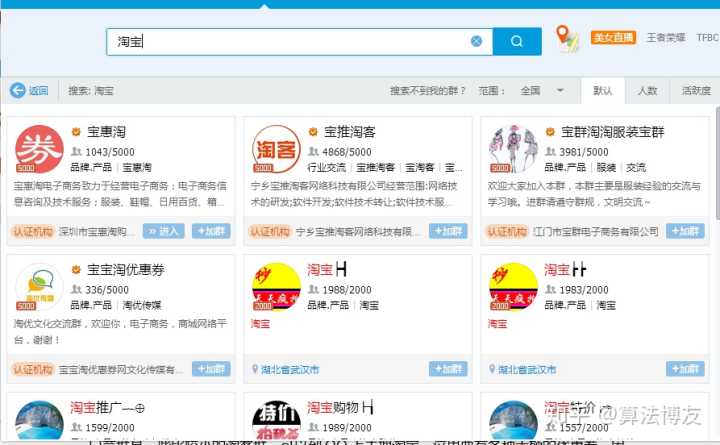This screenshot has height=445, width=720.
Task: Open the map location pin icon
Action: [x=567, y=39]
